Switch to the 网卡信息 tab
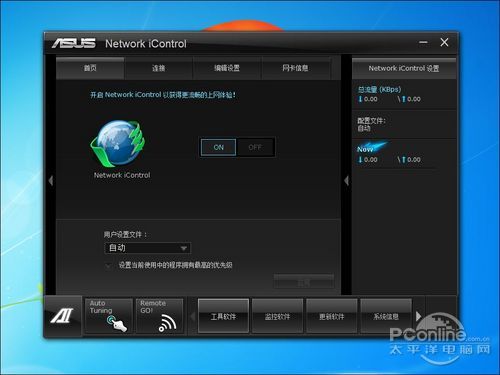This screenshot has height=375, width=500. coord(295,68)
